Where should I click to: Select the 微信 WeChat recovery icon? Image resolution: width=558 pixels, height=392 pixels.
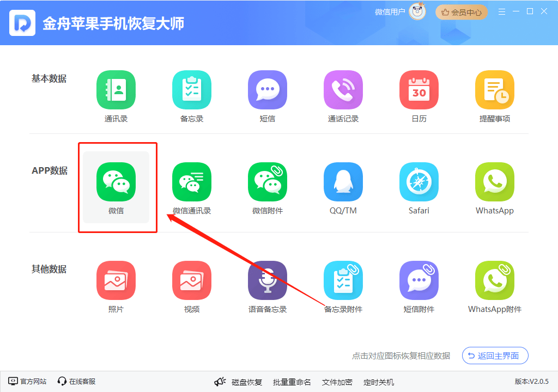click(x=116, y=181)
